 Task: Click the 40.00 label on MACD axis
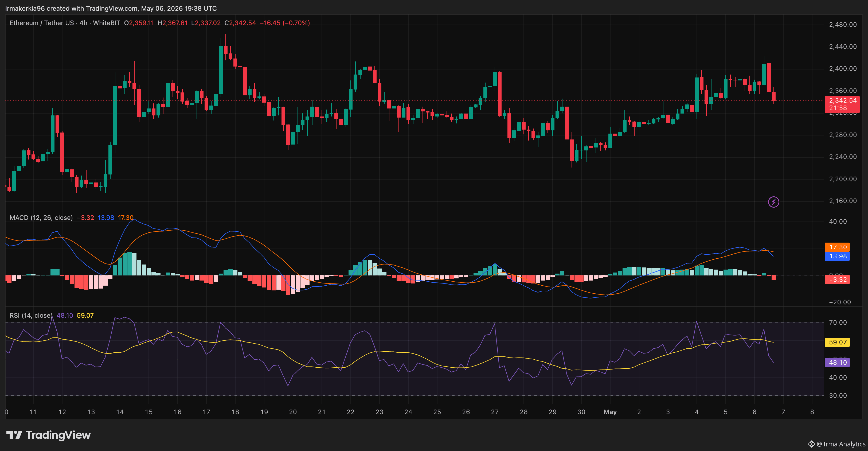pos(838,221)
